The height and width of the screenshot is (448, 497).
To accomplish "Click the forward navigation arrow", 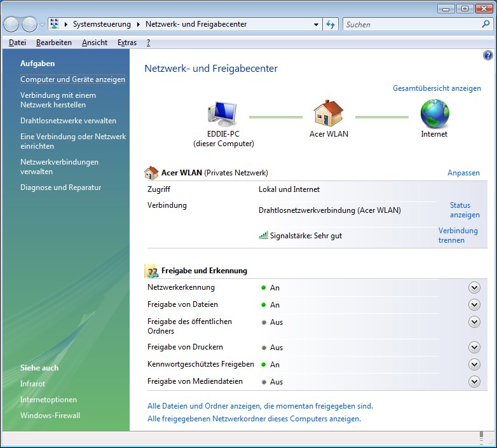I will click(x=29, y=25).
